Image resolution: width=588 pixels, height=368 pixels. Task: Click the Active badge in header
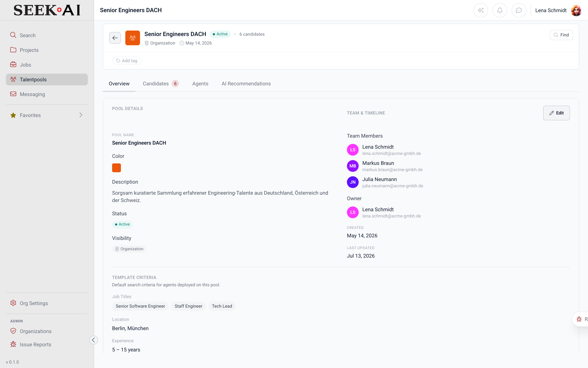[220, 34]
